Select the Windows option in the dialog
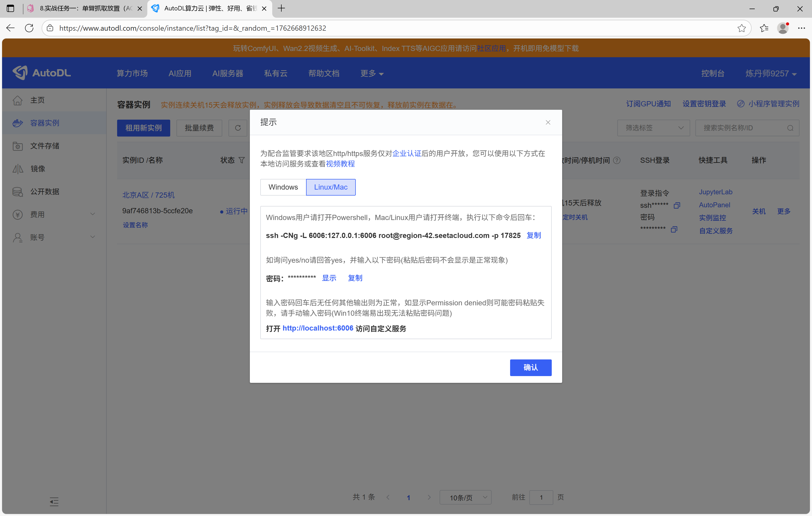 (x=283, y=187)
